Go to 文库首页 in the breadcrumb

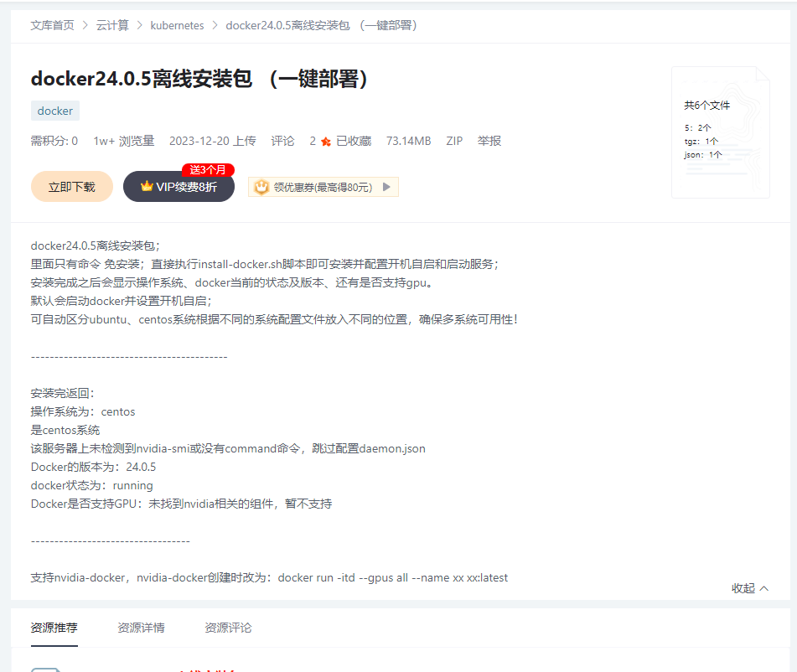click(x=52, y=25)
